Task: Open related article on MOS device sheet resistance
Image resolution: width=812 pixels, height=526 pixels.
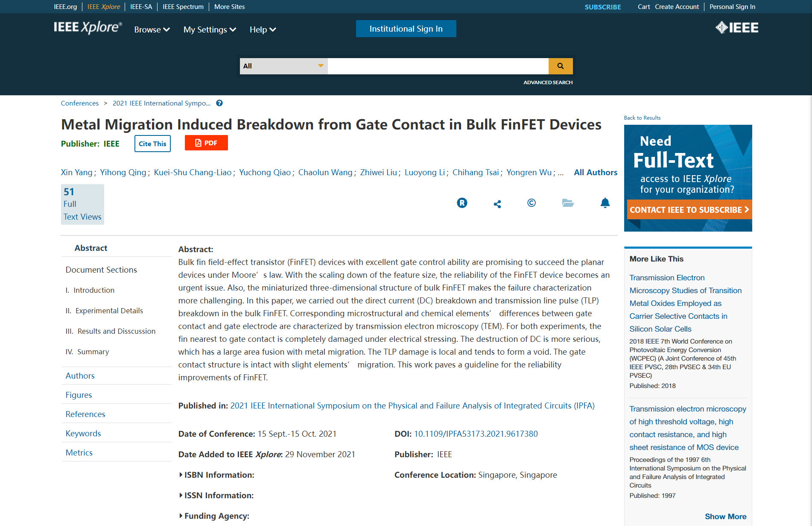Action: click(688, 428)
